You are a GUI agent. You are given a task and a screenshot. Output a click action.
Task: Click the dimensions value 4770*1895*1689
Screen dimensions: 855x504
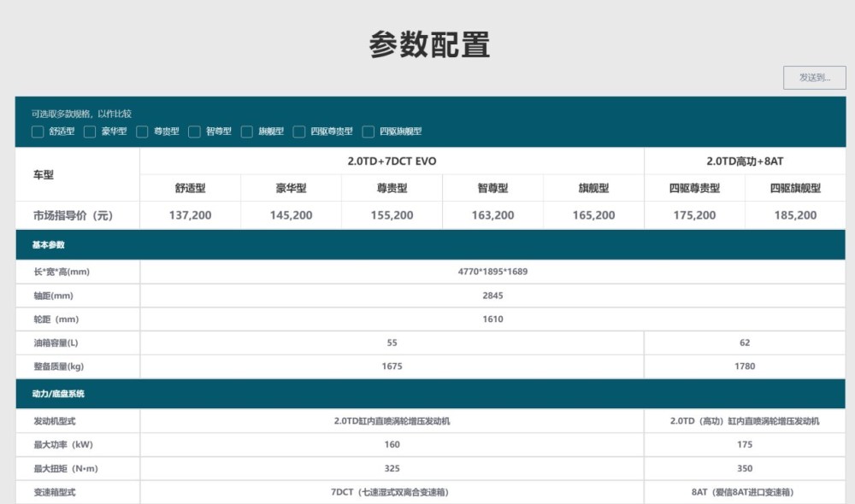click(493, 272)
